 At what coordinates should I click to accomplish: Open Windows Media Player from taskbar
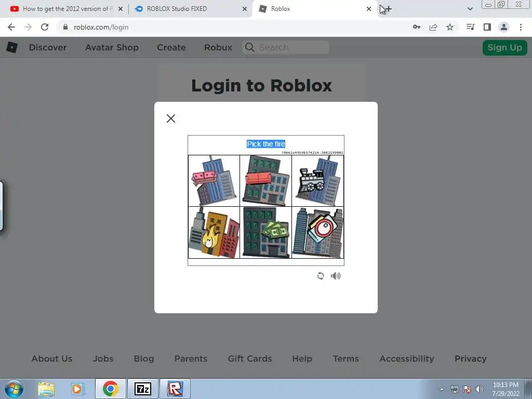click(x=77, y=389)
